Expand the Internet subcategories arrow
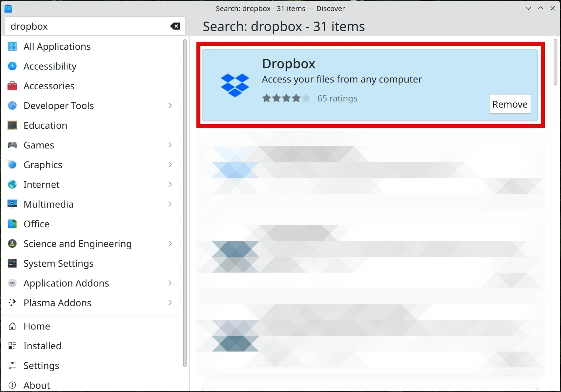This screenshot has height=392, width=561. [x=170, y=184]
